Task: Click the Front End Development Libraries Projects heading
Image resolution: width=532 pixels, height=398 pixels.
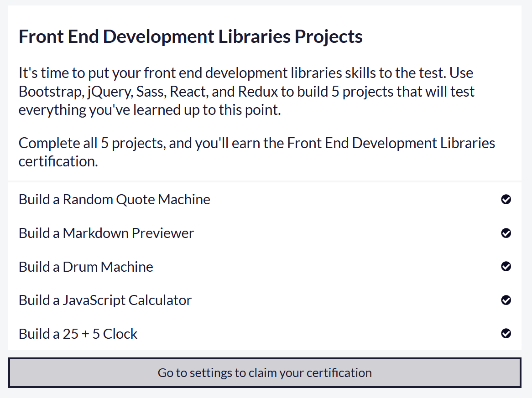Action: click(190, 36)
